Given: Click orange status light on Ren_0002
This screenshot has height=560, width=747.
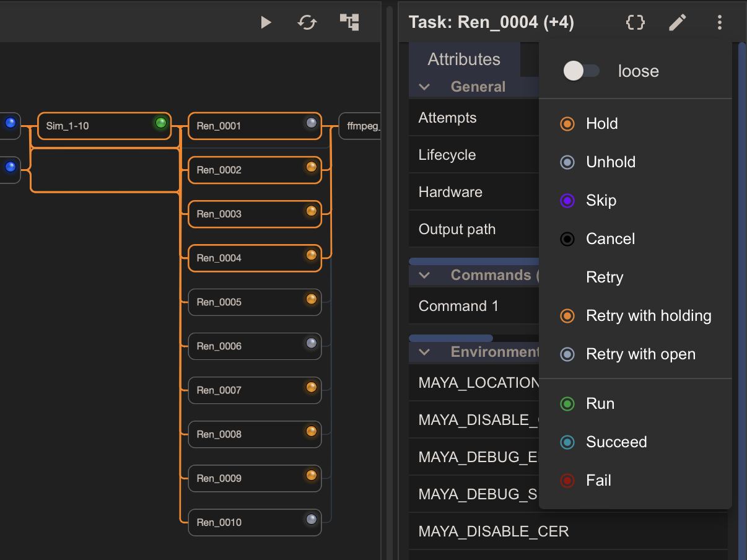Looking at the screenshot, I should 312,167.
